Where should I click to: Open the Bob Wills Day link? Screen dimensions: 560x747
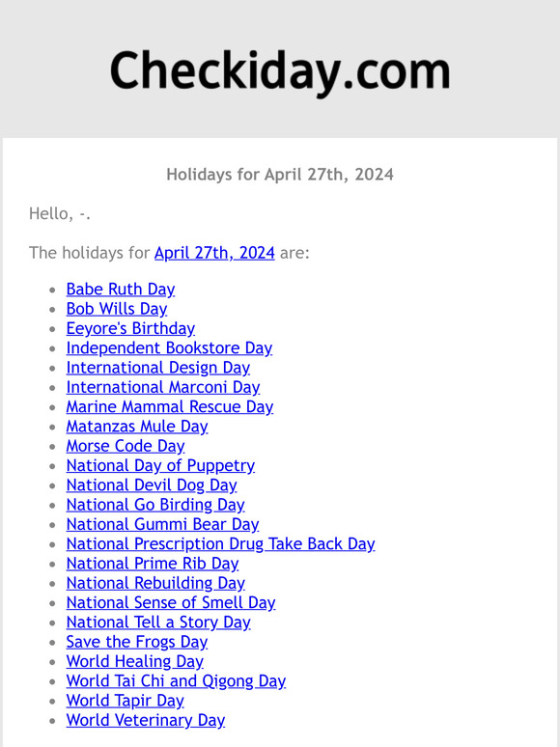[x=117, y=309]
